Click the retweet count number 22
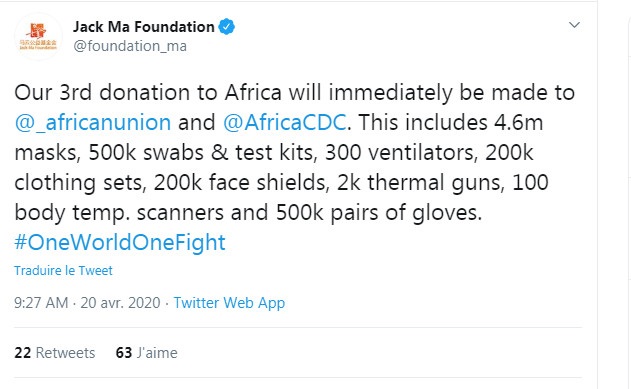 [23, 353]
